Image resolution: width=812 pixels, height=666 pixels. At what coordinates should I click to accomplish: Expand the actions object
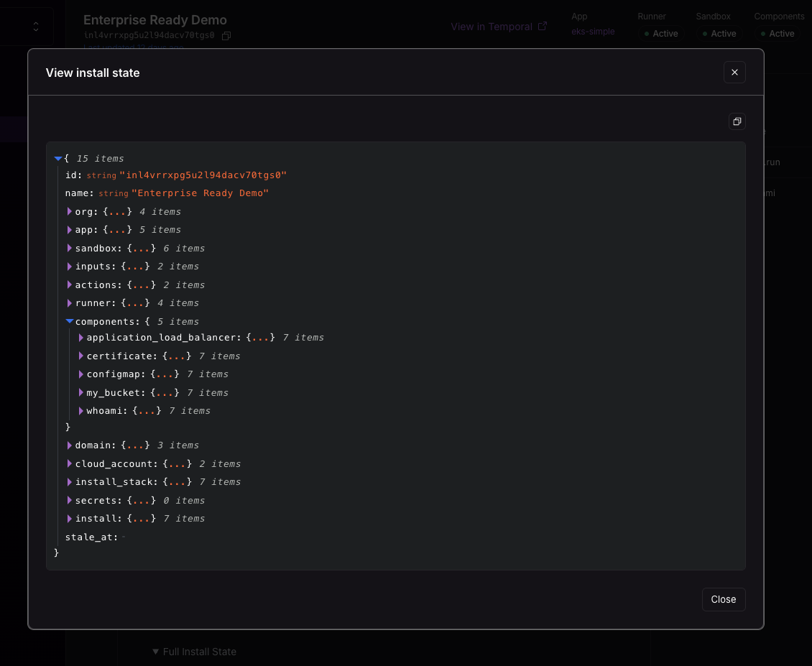(x=70, y=285)
